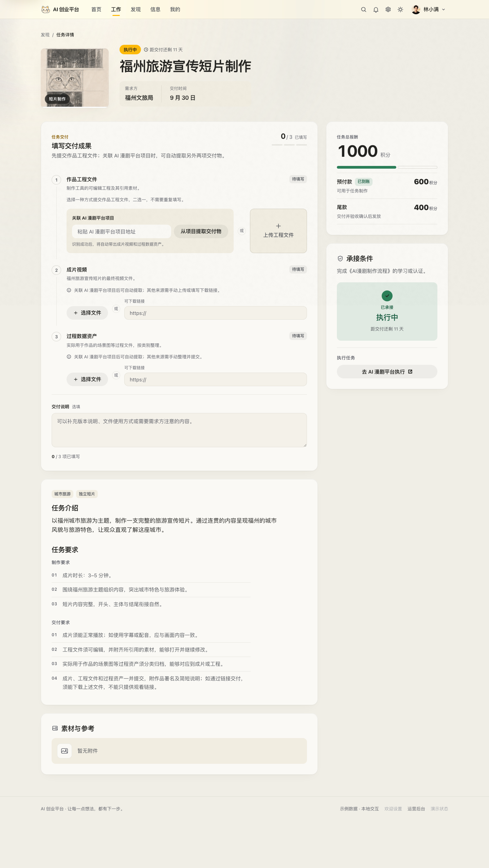
Task: Click the 执行中 status badge near title
Action: 130,50
